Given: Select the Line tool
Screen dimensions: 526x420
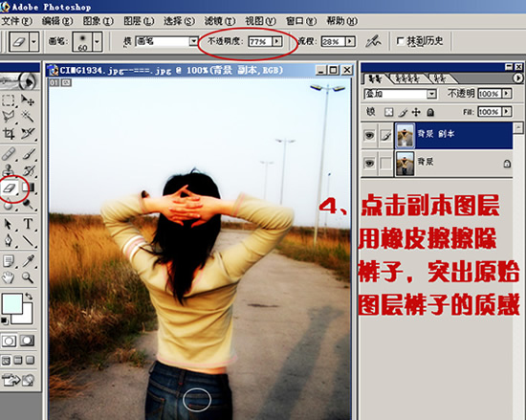Looking at the screenshot, I should 28,240.
